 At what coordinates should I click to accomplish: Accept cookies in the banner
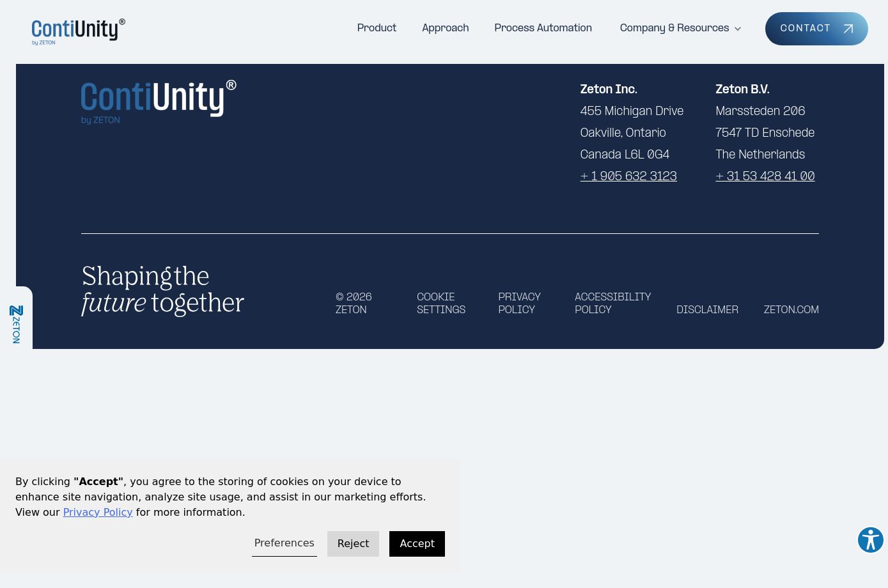pos(417,544)
